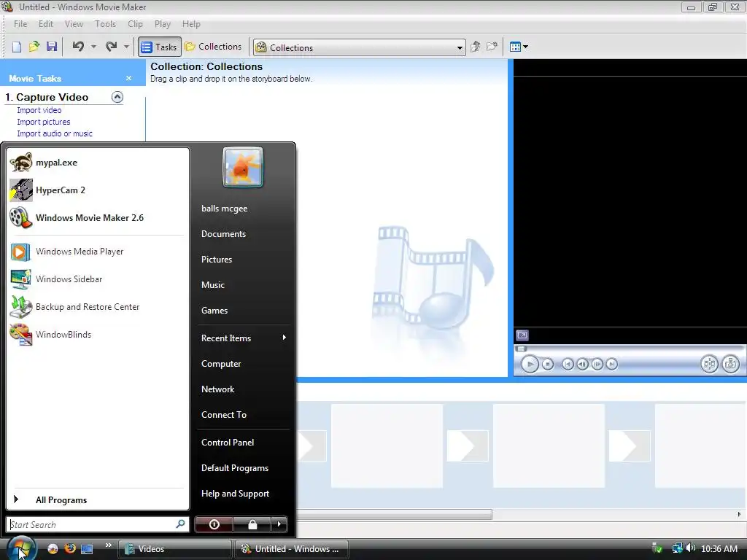Click the Play button in preview monitor

[530, 365]
